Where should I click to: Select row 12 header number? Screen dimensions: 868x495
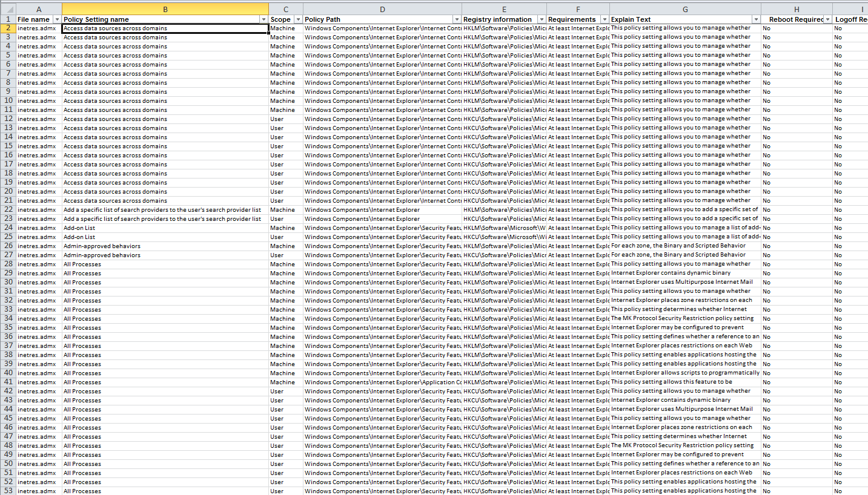(8, 119)
